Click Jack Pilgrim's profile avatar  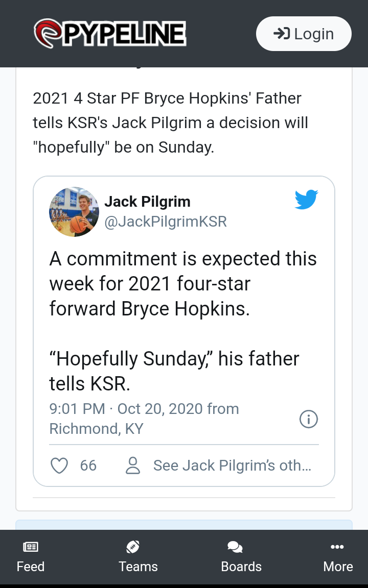tap(74, 211)
